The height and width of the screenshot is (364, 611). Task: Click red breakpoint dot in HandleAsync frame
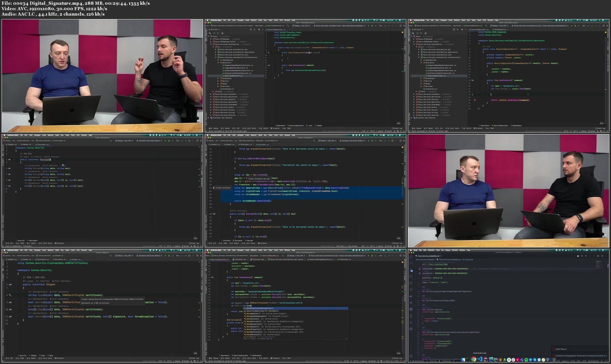(475, 100)
